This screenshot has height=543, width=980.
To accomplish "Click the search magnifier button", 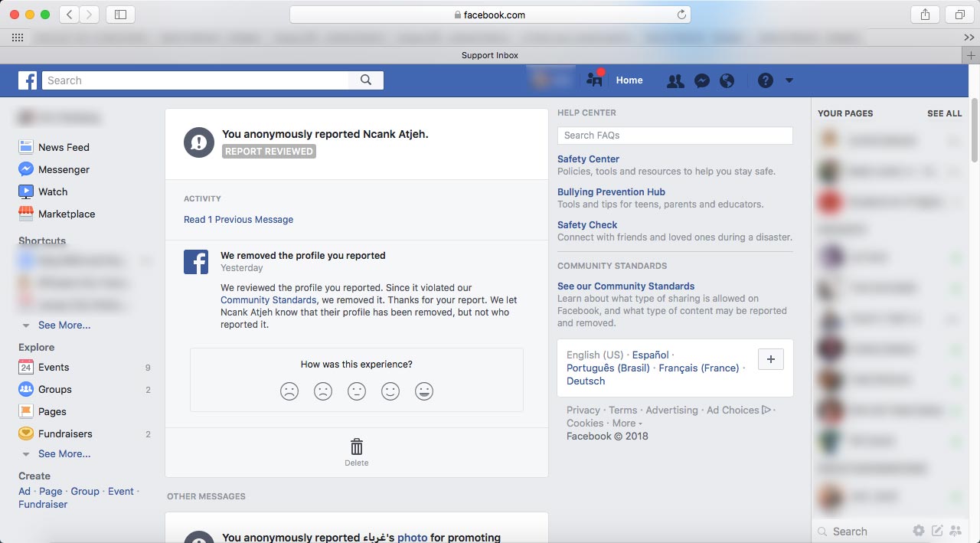I will click(366, 80).
